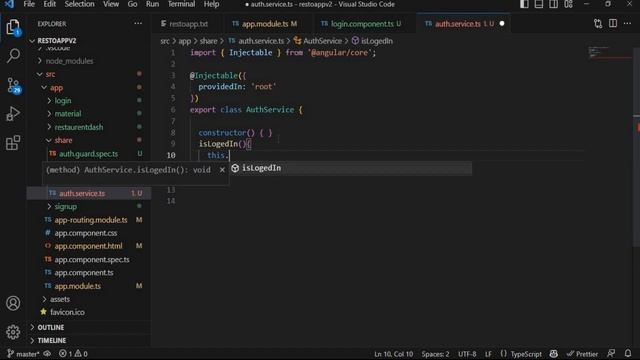
Task: Open app.component.html file
Action: (88, 246)
